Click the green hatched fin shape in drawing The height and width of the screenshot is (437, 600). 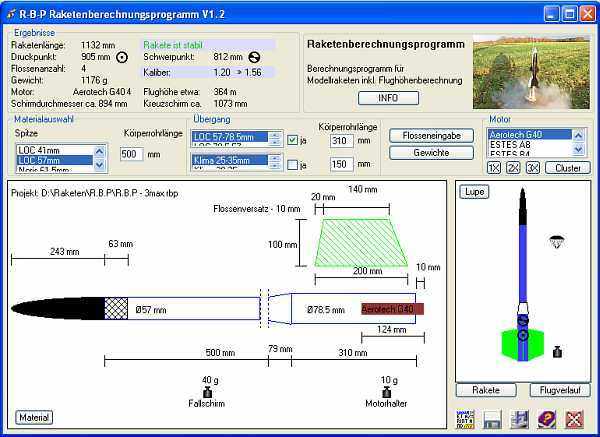[361, 243]
